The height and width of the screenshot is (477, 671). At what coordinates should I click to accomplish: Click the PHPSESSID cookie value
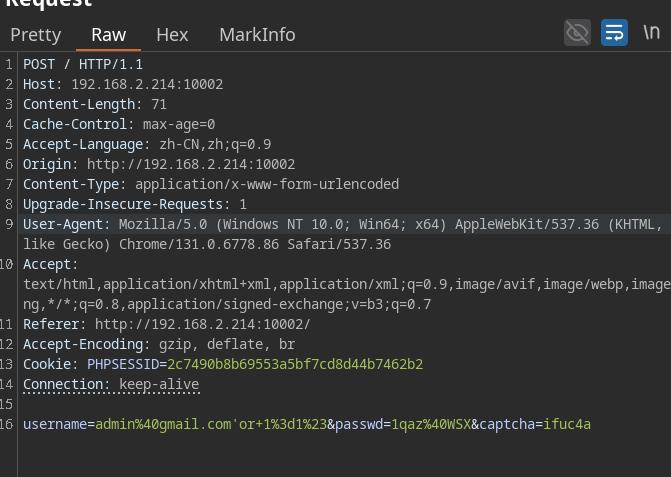pos(294,364)
